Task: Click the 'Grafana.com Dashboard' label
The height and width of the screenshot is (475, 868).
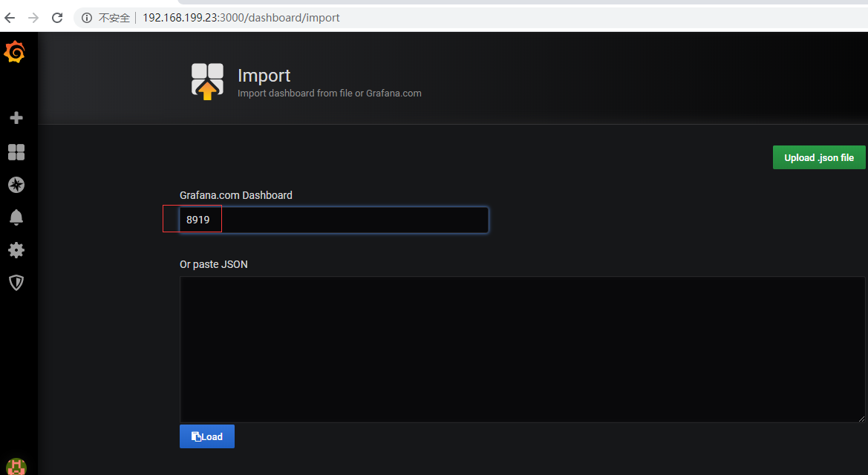Action: [x=236, y=195]
